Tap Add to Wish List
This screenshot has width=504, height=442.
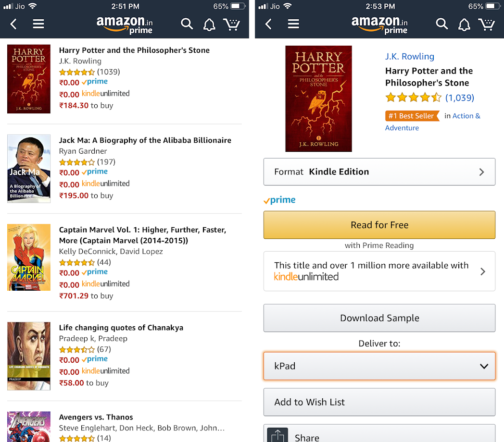pos(379,402)
